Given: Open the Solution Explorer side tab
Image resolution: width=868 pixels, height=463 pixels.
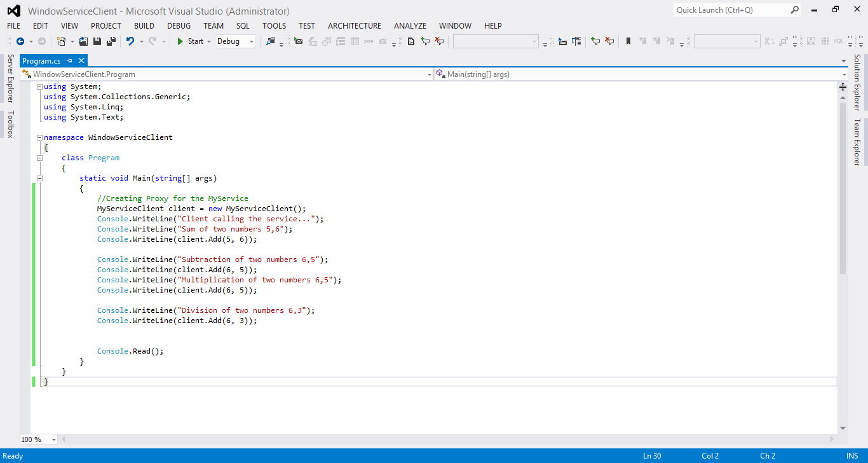Looking at the screenshot, I should (x=857, y=82).
